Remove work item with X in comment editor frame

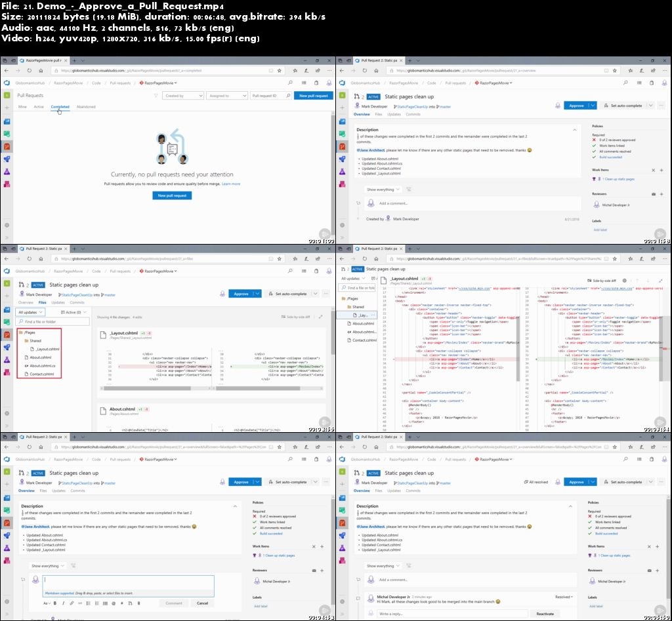point(314,546)
